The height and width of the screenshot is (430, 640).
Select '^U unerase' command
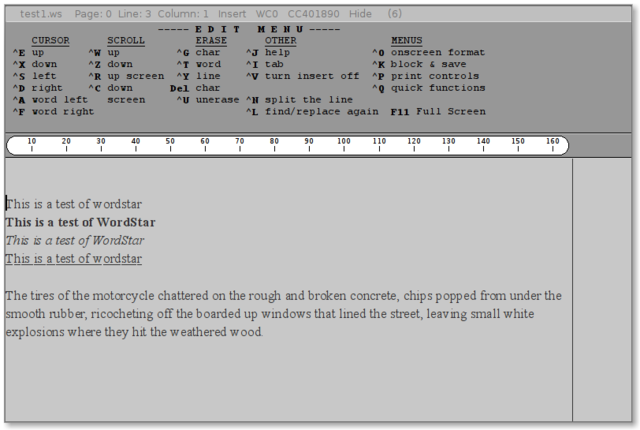click(x=208, y=100)
